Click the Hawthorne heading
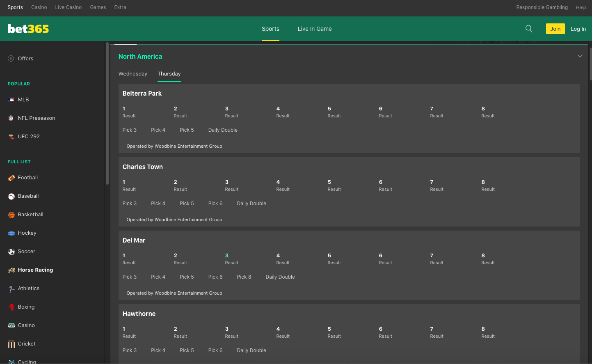The width and height of the screenshot is (592, 364). pos(139,314)
